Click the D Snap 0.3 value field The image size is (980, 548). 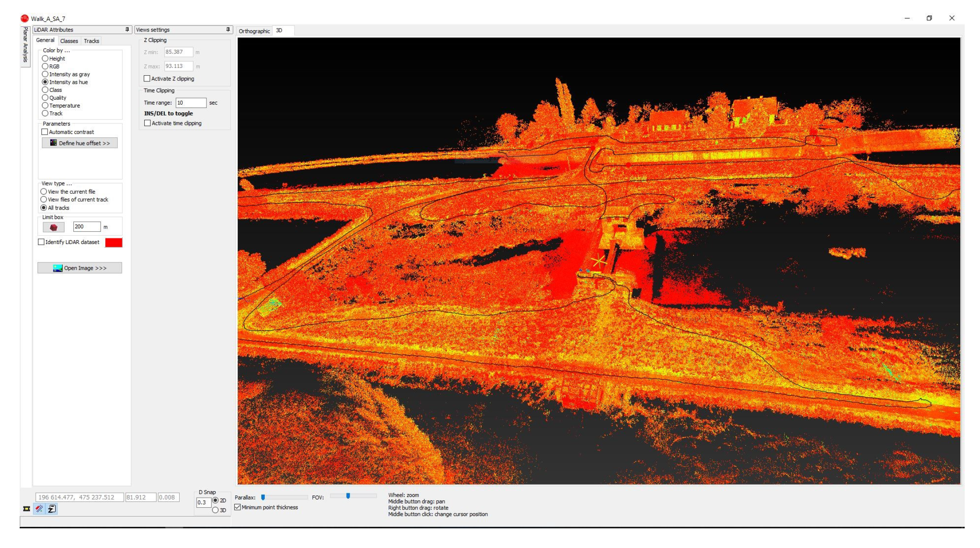[204, 503]
